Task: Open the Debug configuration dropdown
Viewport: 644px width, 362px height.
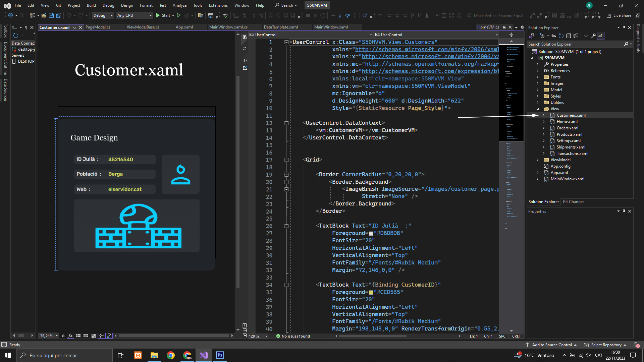Action: coord(103,15)
